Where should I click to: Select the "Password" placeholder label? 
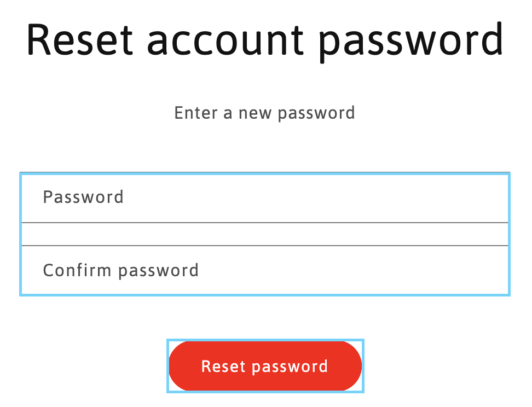83,197
